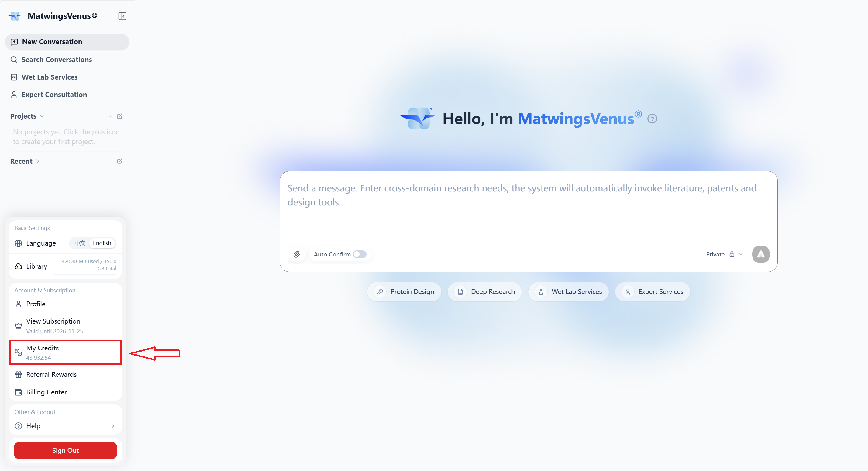
Task: Click the Library cloud icon
Action: point(19,266)
